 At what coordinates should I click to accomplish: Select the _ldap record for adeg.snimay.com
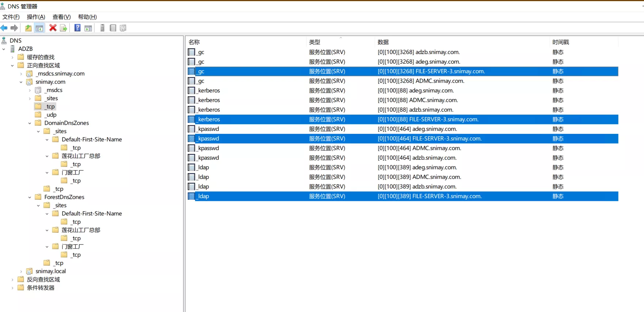coord(203,168)
